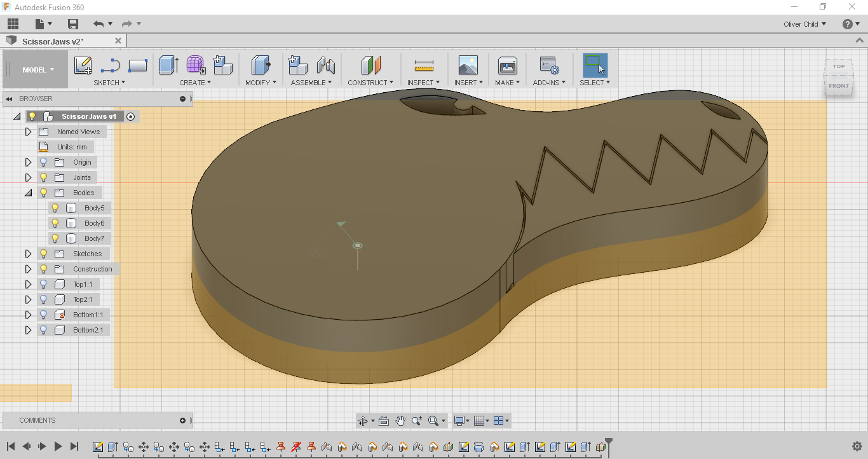Viewport: 868px width, 459px height.
Task: Click the Pan hand icon in navigation bar
Action: pyautogui.click(x=400, y=421)
